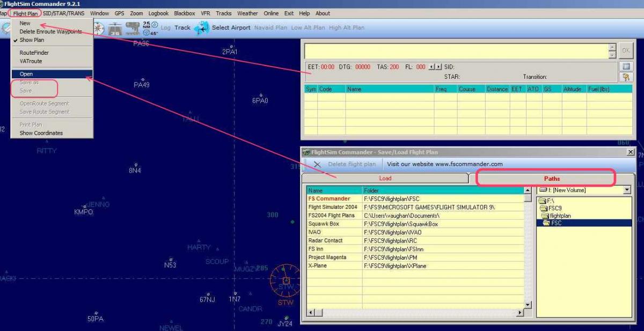Image resolution: width=644 pixels, height=331 pixels.
Task: Click the keys icon in plan window
Action: [x=625, y=77]
